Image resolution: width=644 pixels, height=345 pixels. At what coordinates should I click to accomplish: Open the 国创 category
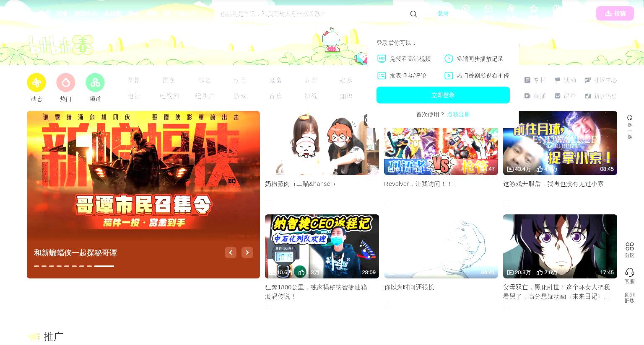[x=169, y=80]
